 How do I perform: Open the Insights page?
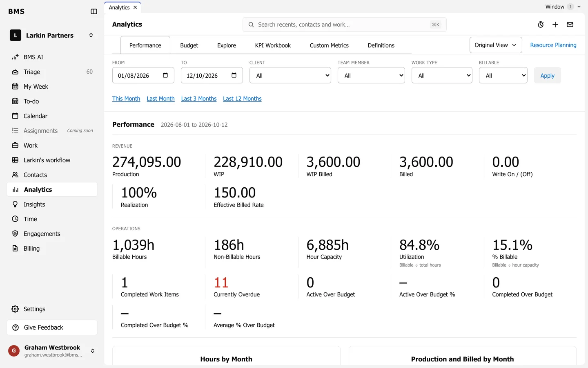52,204
